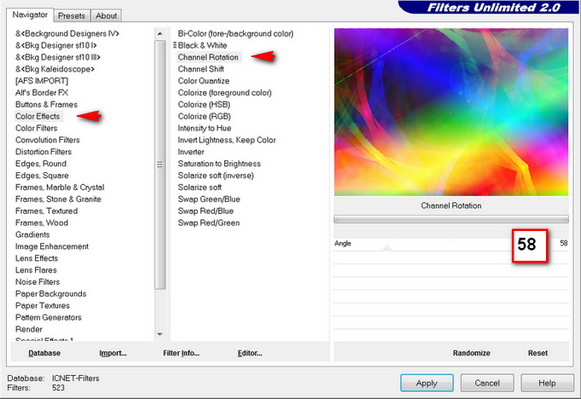The width and height of the screenshot is (581, 399).
Task: Switch to the Presets tab
Action: point(72,16)
